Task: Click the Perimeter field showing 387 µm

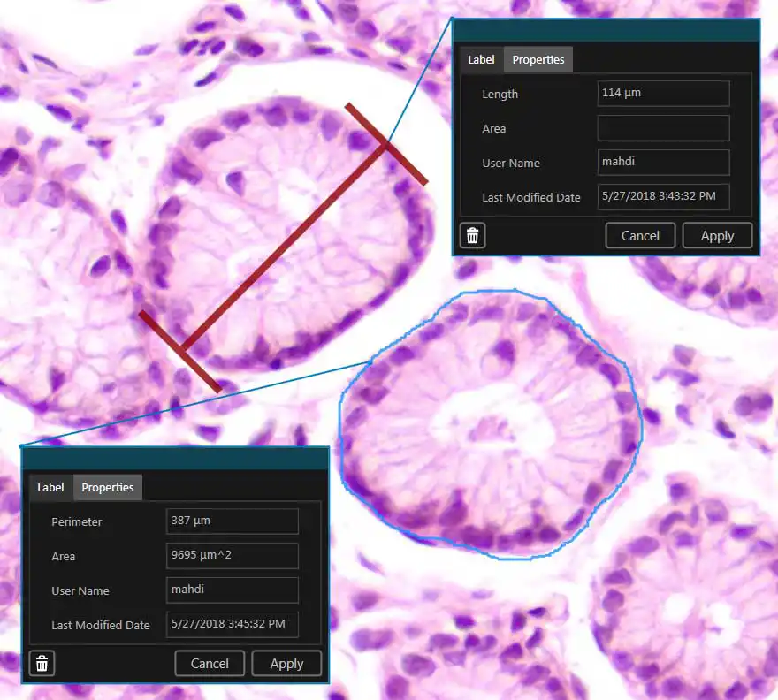Action: pyautogui.click(x=232, y=521)
